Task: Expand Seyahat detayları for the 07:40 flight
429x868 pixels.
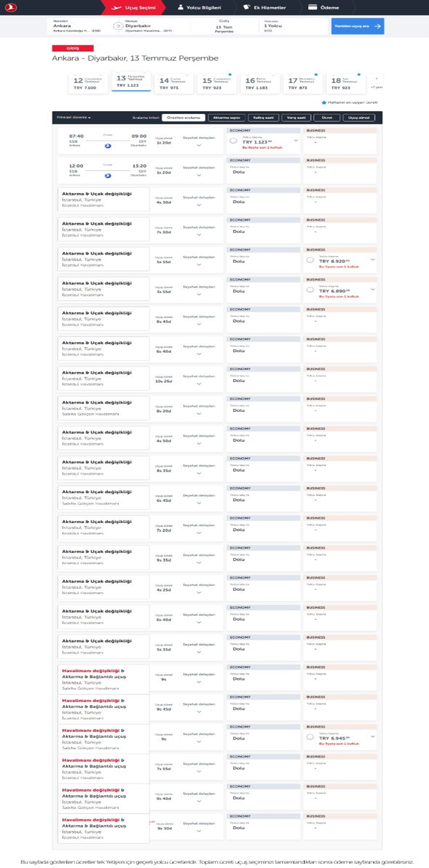Action: click(x=199, y=145)
